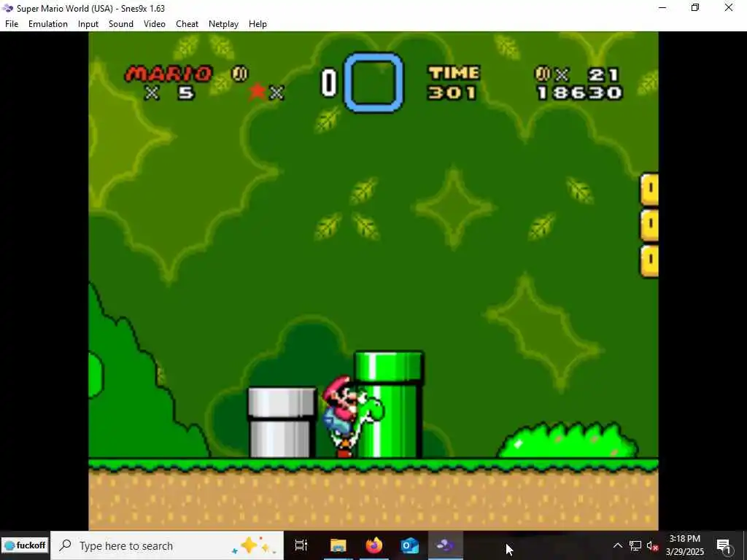Click the blue reserve item box
This screenshot has width=747, height=560.
point(373,83)
